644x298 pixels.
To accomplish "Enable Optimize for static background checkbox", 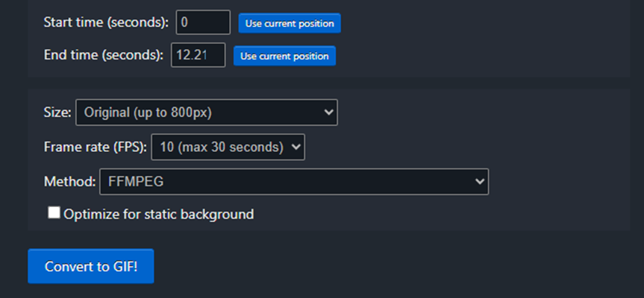I will click(54, 213).
